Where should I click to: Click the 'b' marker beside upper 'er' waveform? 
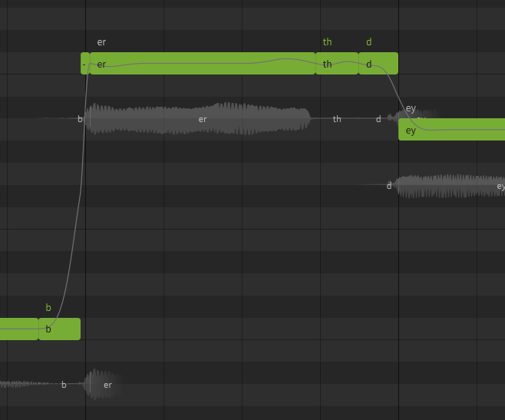(x=80, y=119)
